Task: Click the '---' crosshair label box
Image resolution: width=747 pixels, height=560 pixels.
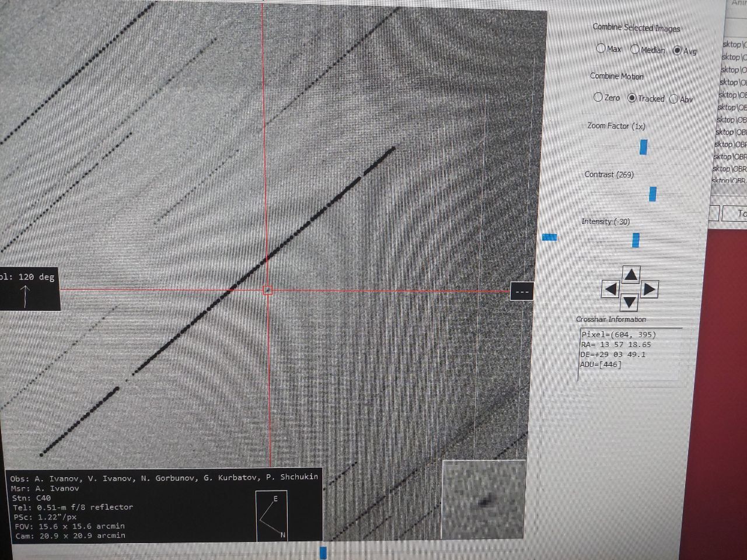Action: (521, 292)
